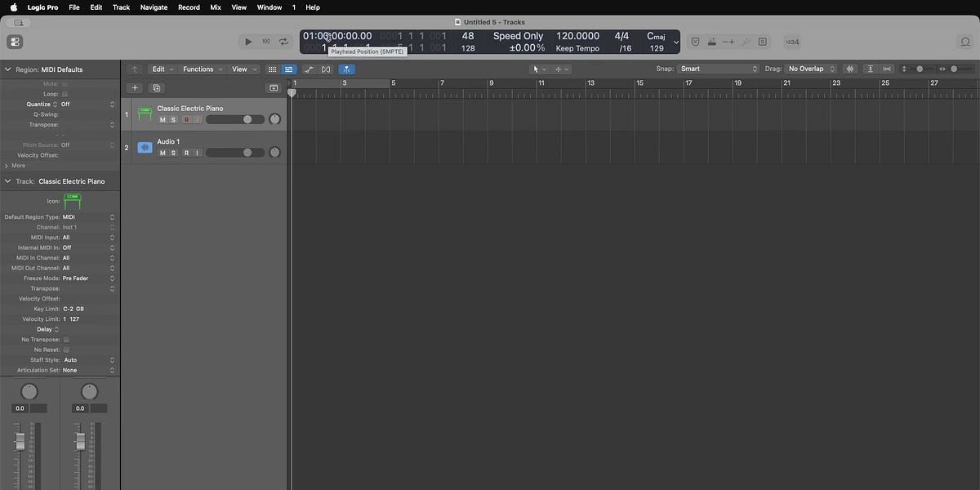Toggle the Catch Playhead button

coord(346,69)
